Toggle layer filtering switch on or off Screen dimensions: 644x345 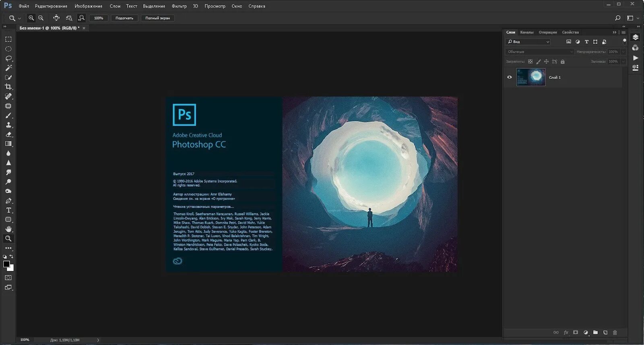tap(624, 41)
